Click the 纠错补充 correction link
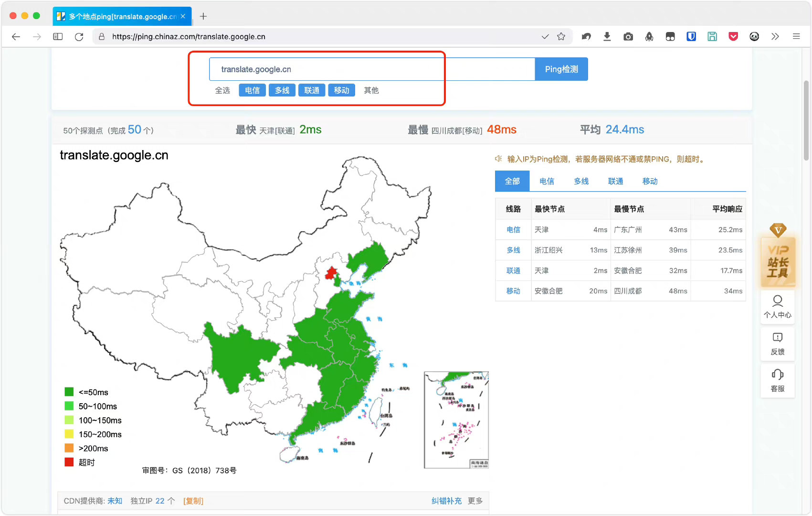Screen dimensions: 812x516 pos(446,501)
